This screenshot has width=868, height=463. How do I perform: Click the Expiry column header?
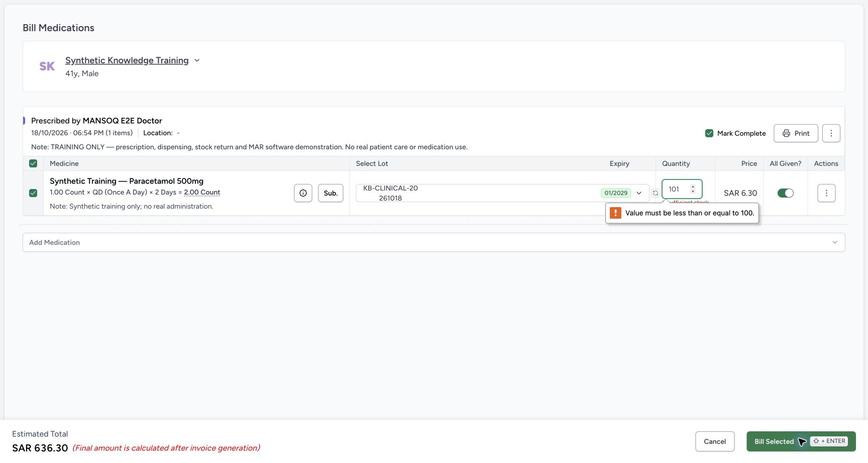click(x=619, y=163)
